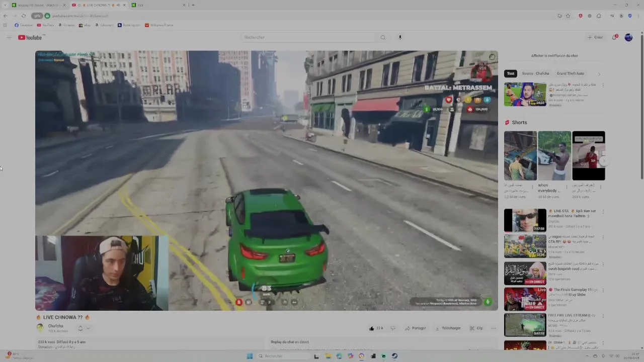
Task: Like the video with thumbs up
Action: pyautogui.click(x=376, y=328)
